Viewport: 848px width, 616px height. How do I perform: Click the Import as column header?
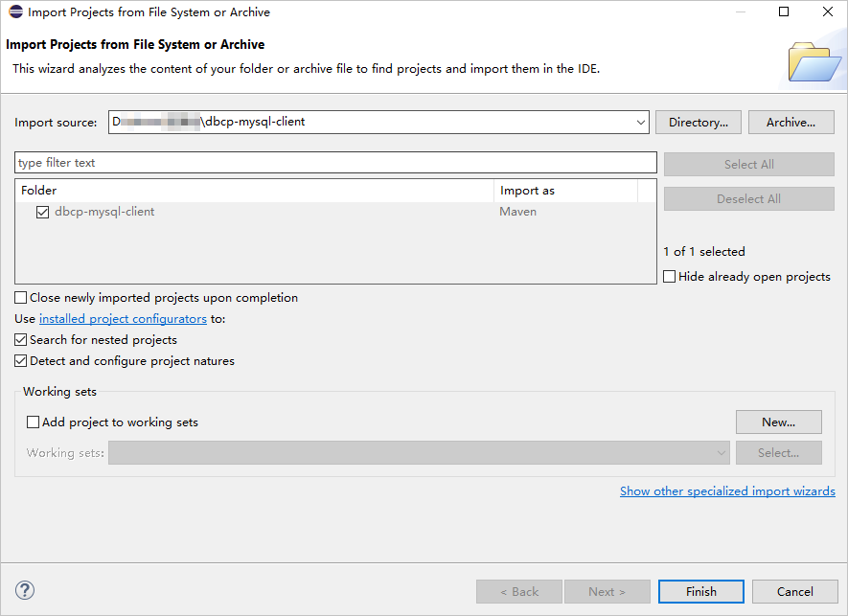(565, 191)
